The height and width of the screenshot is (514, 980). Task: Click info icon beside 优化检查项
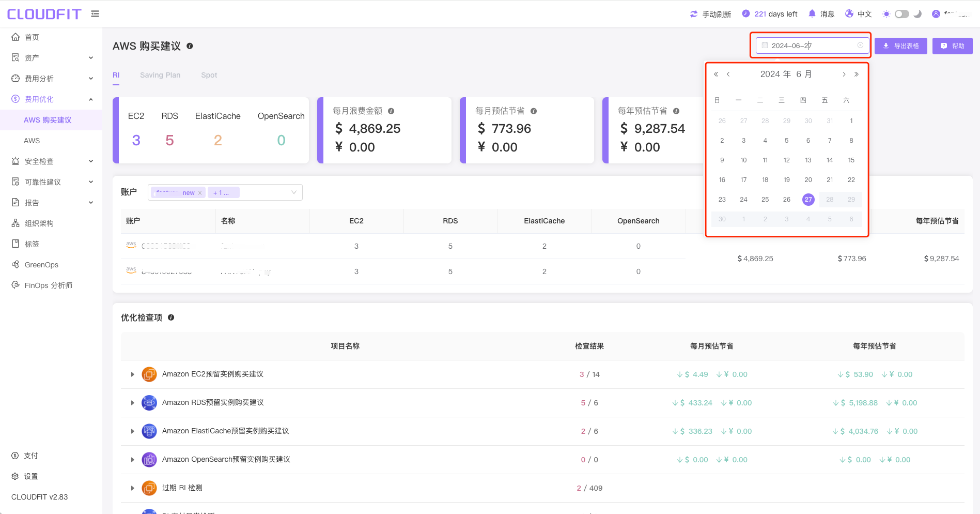[x=171, y=318]
